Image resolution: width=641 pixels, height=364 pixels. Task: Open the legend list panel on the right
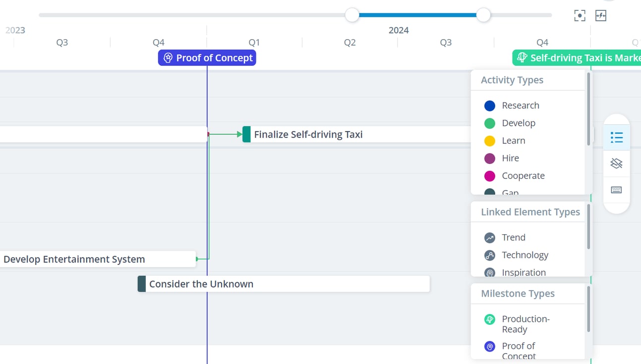click(616, 138)
